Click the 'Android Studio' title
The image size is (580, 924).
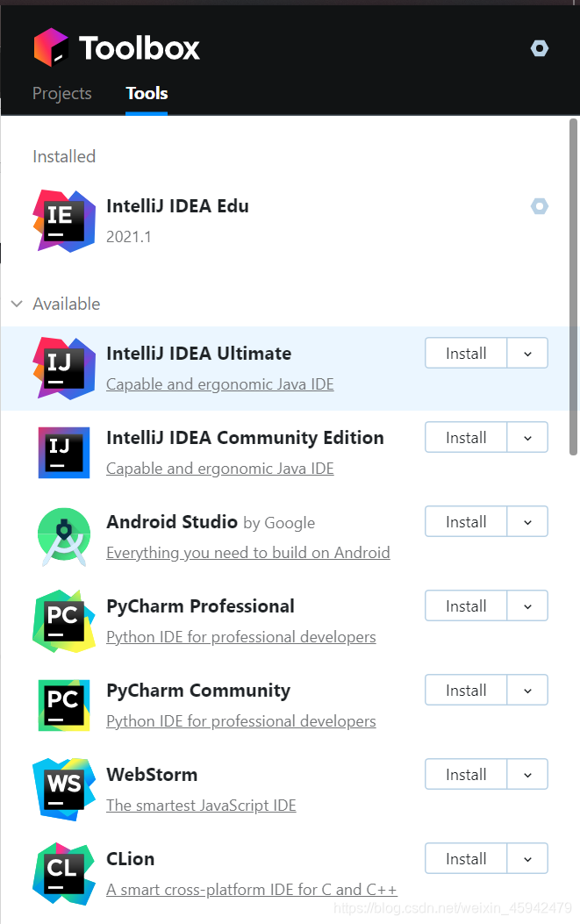point(171,522)
